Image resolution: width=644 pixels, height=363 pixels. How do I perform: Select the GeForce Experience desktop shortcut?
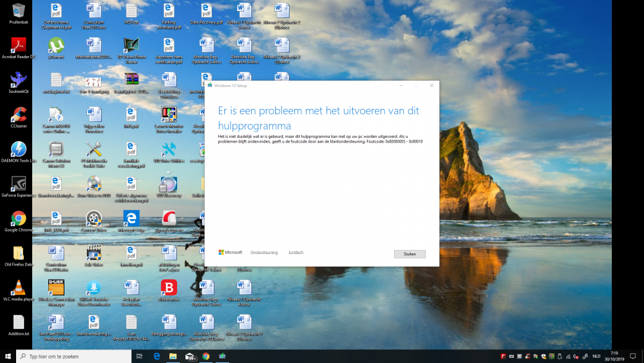(x=19, y=186)
